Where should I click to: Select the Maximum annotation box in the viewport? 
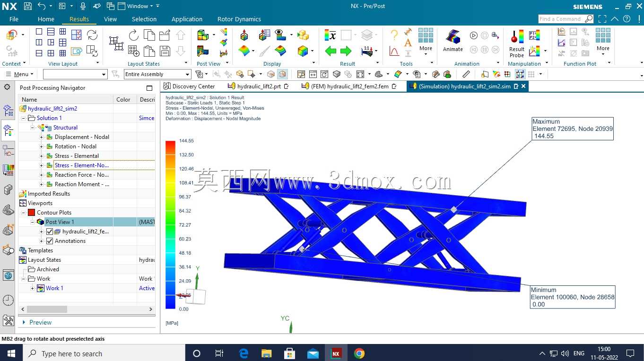pos(573,129)
